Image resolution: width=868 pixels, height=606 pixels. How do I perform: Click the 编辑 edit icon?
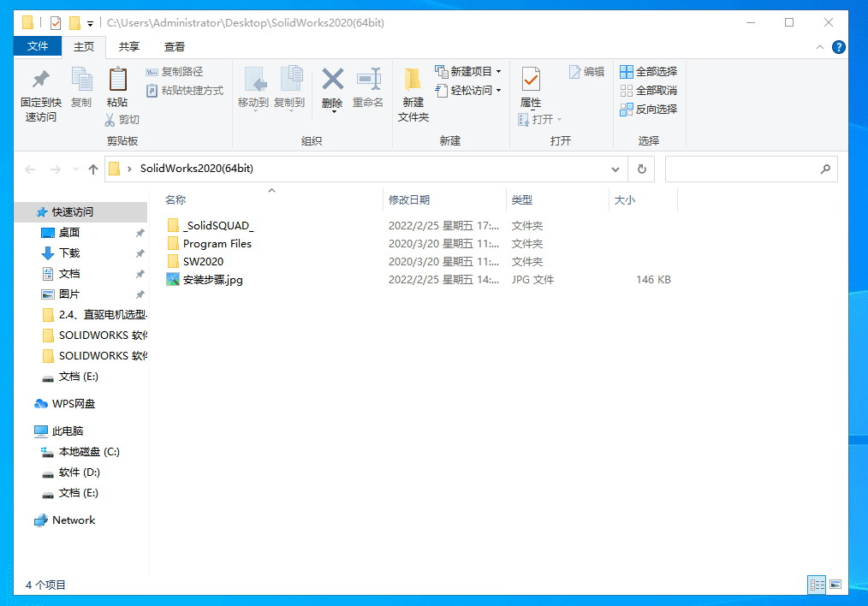click(574, 72)
